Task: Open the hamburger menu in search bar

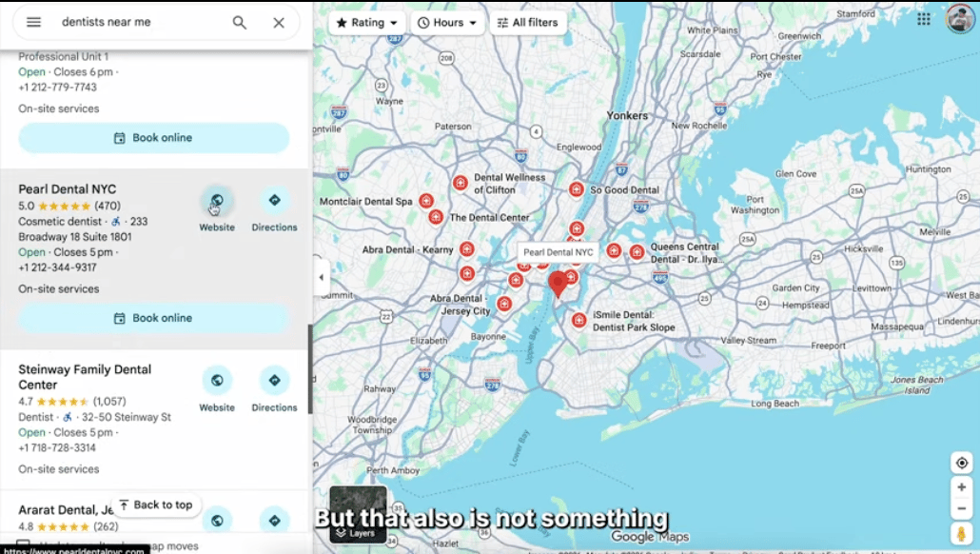Action: (33, 22)
